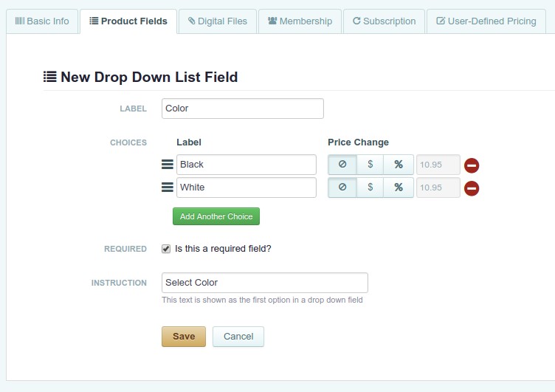Open the Basic Info tab

tap(42, 21)
